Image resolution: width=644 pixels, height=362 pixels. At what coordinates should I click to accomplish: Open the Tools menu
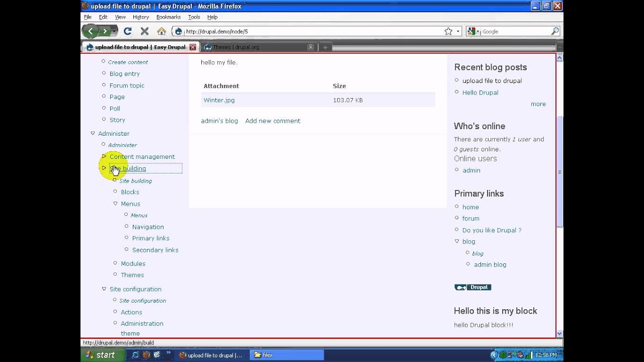194,17
